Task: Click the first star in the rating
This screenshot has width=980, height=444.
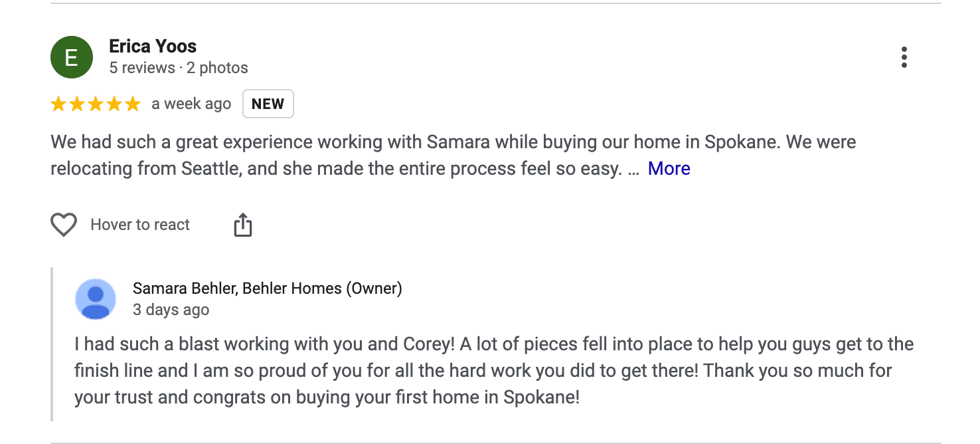Action: coord(58,104)
